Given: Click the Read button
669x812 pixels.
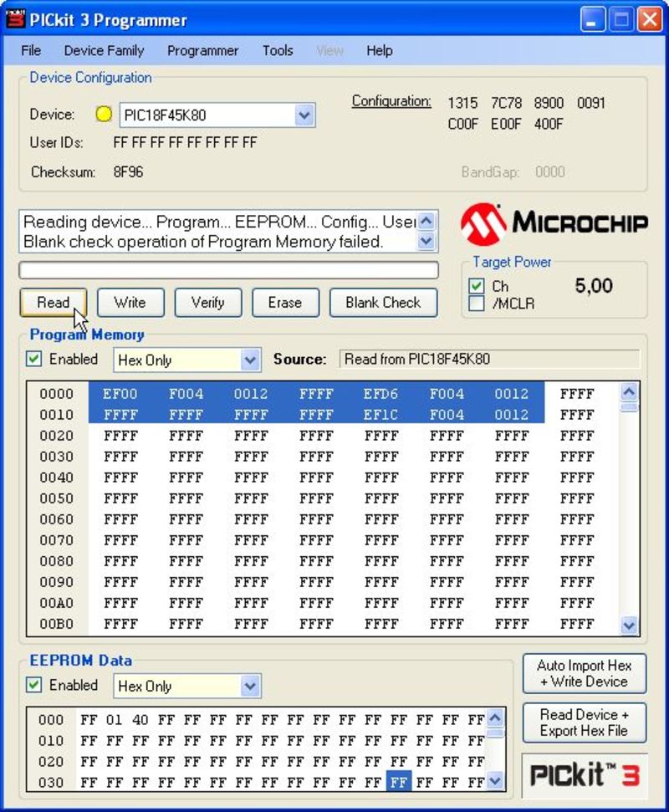Looking at the screenshot, I should point(53,303).
